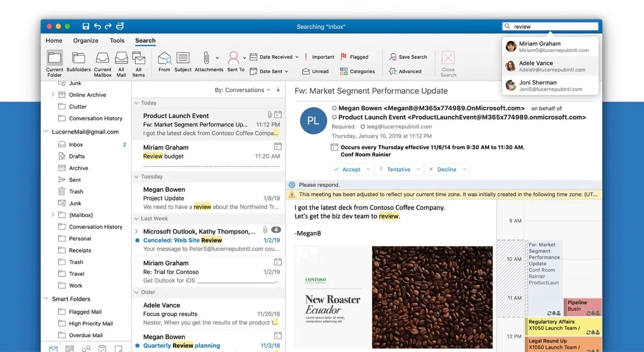The image size is (644, 352).
Task: Expand the Online Archive folder
Action: tap(53, 94)
